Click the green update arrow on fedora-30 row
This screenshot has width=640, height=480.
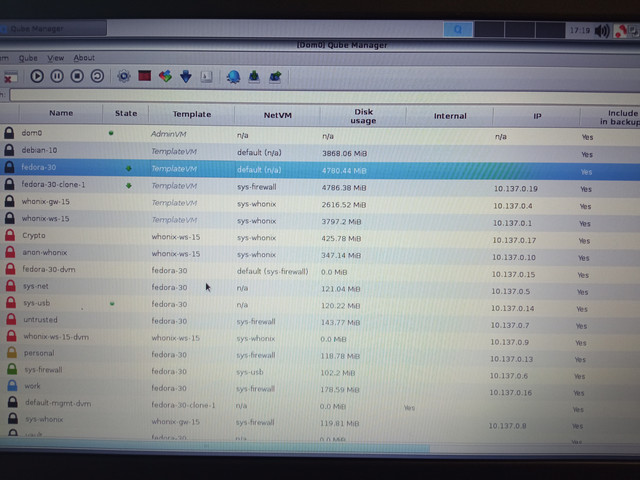[x=129, y=168]
